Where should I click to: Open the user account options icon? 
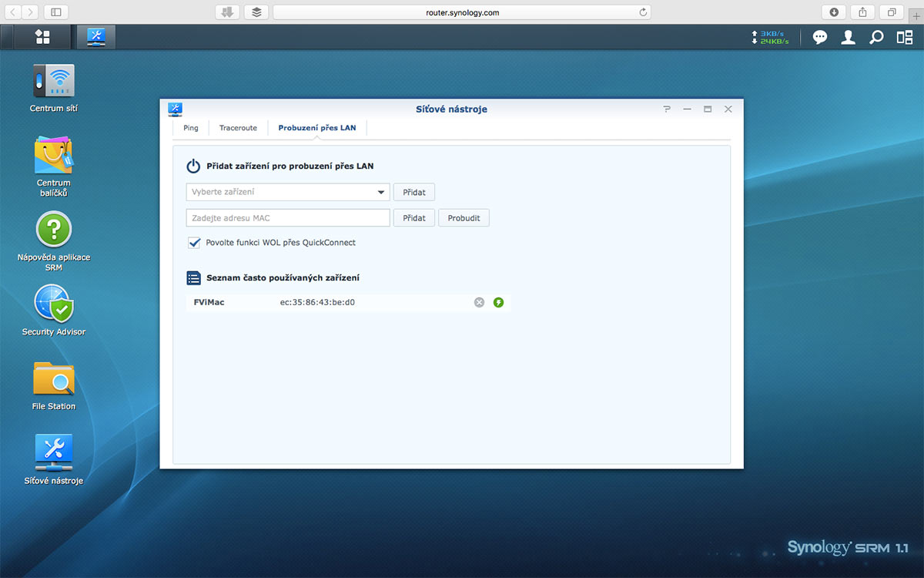[x=848, y=37]
